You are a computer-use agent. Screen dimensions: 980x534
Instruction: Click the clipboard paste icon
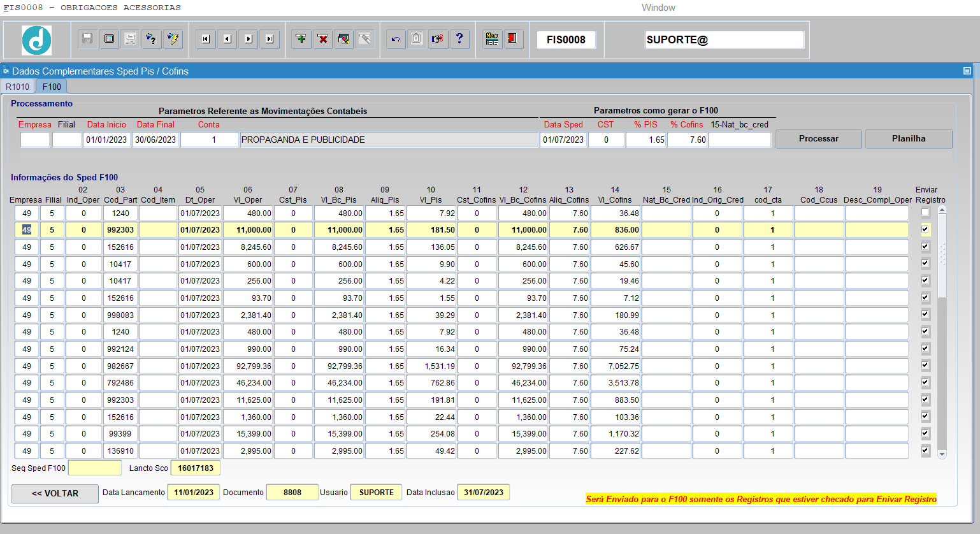click(417, 39)
